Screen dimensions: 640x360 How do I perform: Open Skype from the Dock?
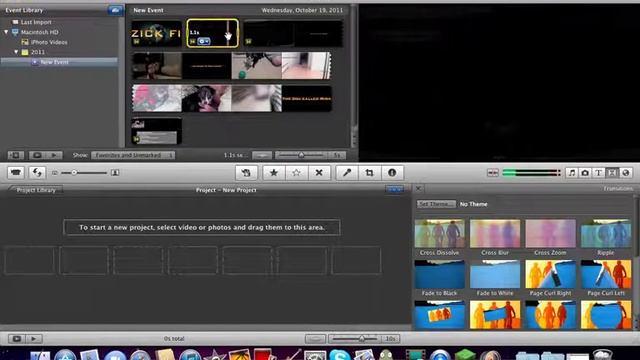point(340,355)
